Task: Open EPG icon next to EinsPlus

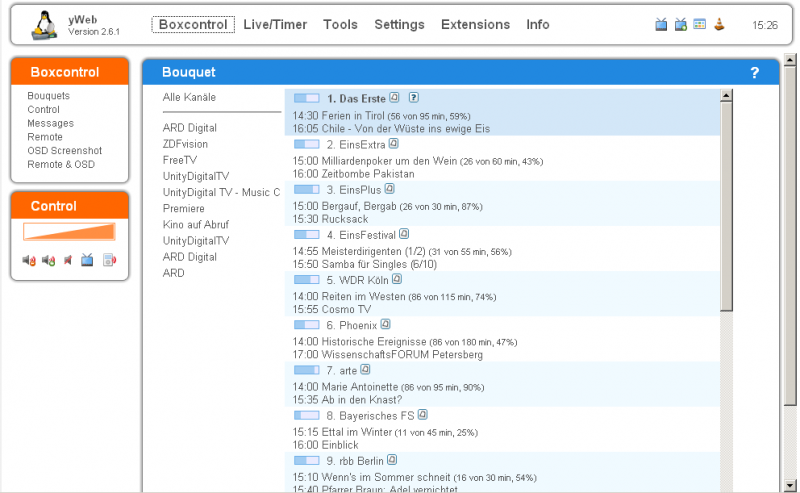Action: click(x=390, y=189)
